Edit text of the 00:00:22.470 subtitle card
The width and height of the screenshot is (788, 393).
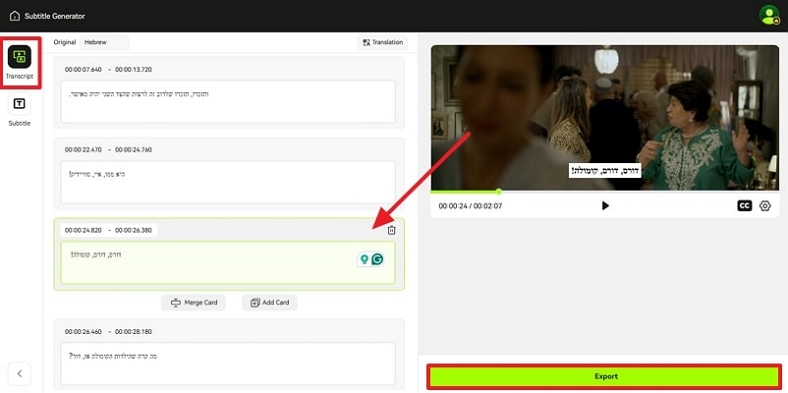pos(228,182)
